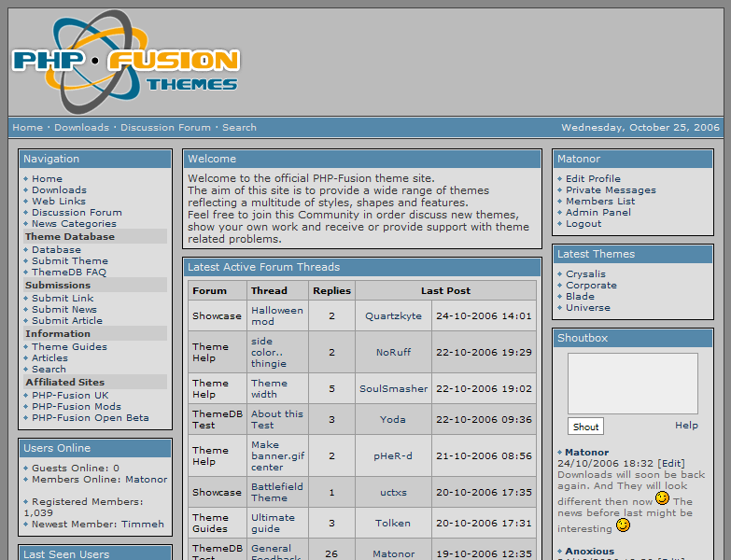Click 'Theme Guides' forum cell in Ultimate guide row
The height and width of the screenshot is (560, 731).
pos(218,523)
